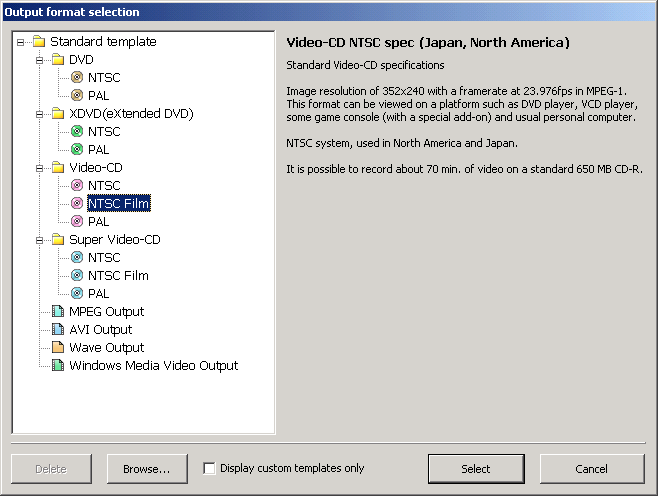
Task: Select the XDVD PAL template
Action: (x=98, y=150)
